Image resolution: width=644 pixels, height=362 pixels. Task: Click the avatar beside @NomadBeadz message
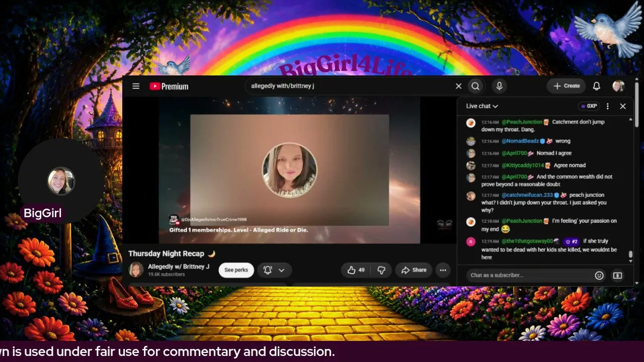(x=470, y=141)
